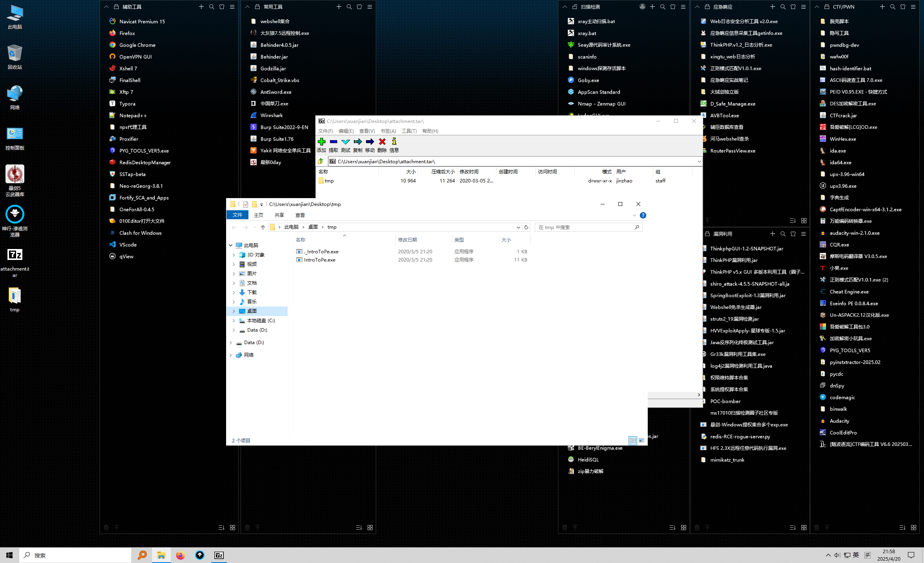Collapse the 应急响应 panel chevron
This screenshot has height=563, width=924.
pos(697,7)
